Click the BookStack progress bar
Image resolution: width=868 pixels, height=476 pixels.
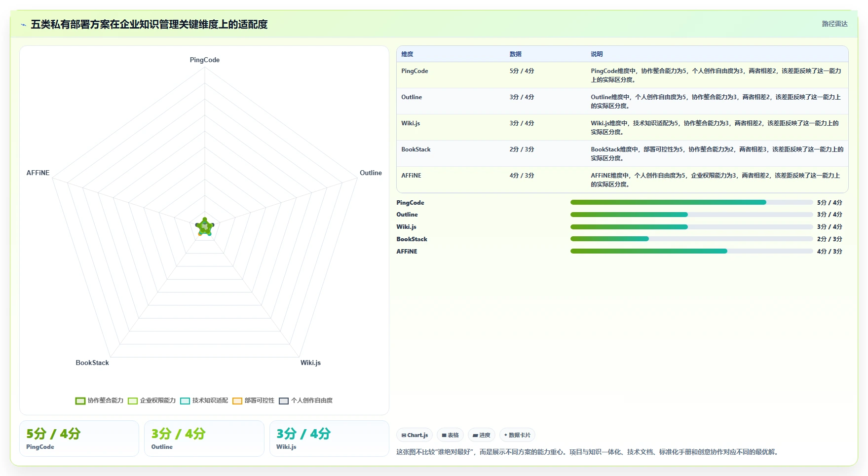click(x=691, y=239)
